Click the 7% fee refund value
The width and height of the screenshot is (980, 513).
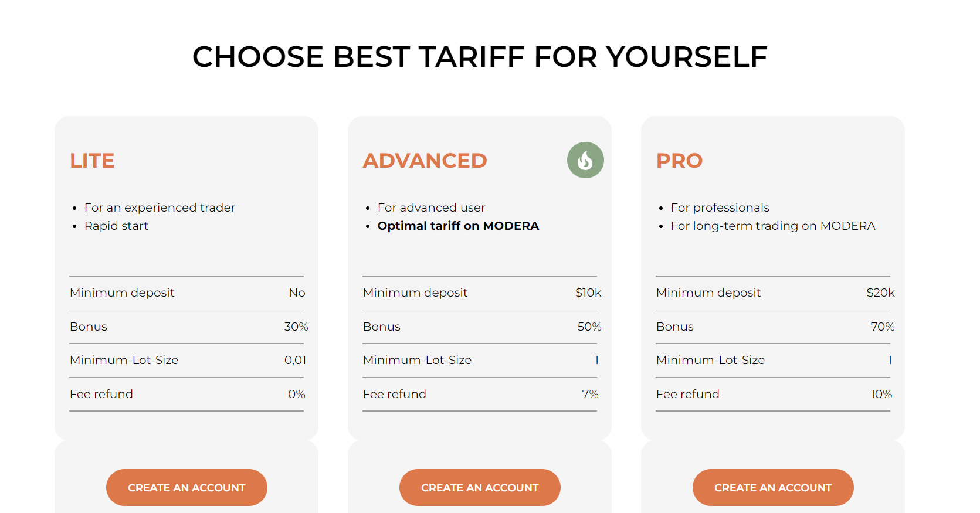[590, 394]
